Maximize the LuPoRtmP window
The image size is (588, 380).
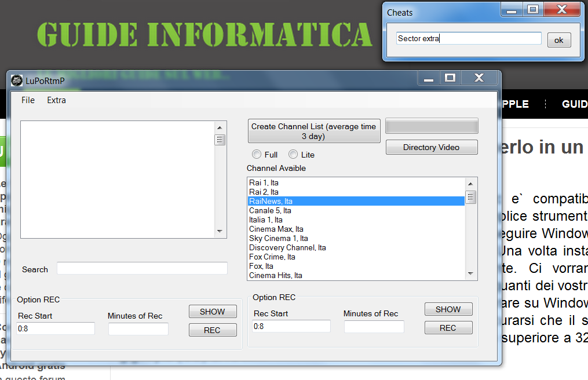pos(450,78)
